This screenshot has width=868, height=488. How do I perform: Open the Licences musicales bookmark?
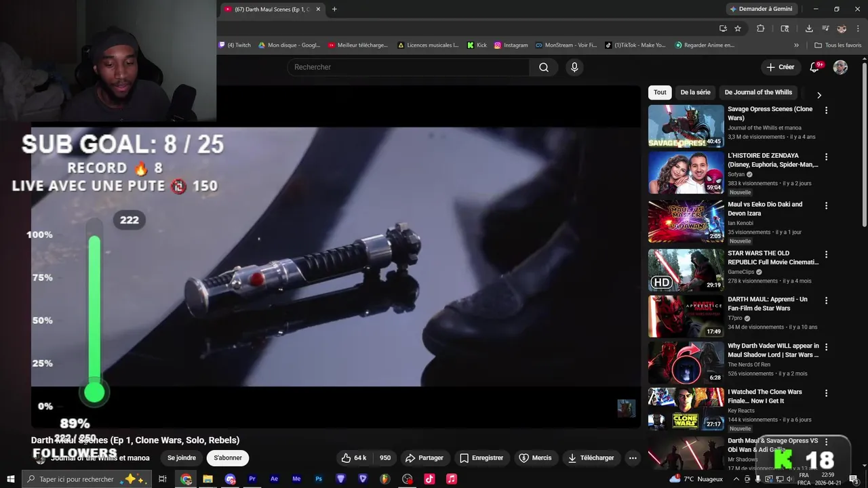click(x=428, y=45)
